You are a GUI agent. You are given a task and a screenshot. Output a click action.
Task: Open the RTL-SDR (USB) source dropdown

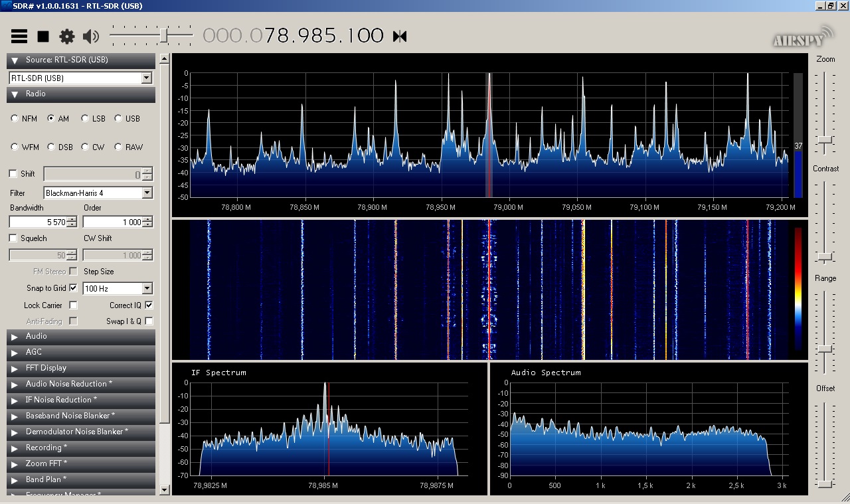(147, 78)
